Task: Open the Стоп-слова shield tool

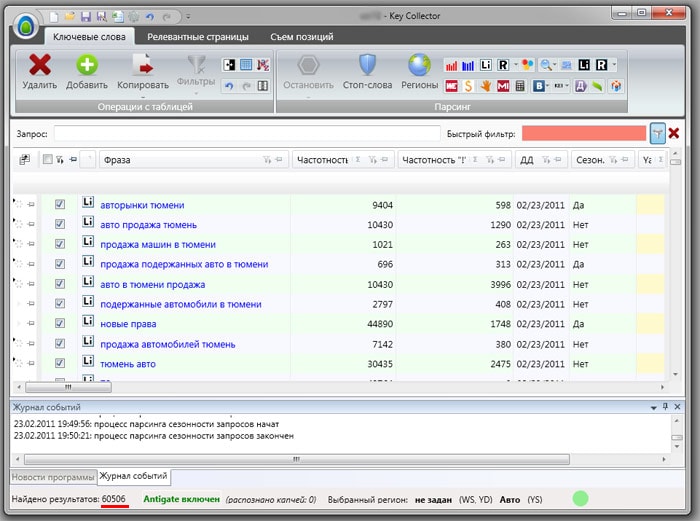Action: 367,71
